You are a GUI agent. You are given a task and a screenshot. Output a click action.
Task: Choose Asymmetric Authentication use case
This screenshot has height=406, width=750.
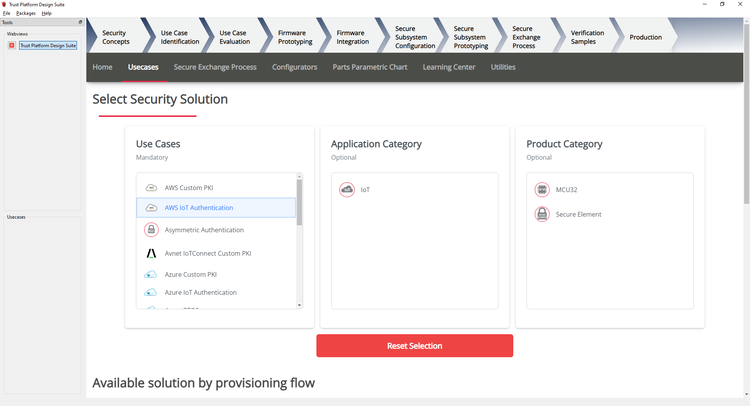pyautogui.click(x=216, y=230)
